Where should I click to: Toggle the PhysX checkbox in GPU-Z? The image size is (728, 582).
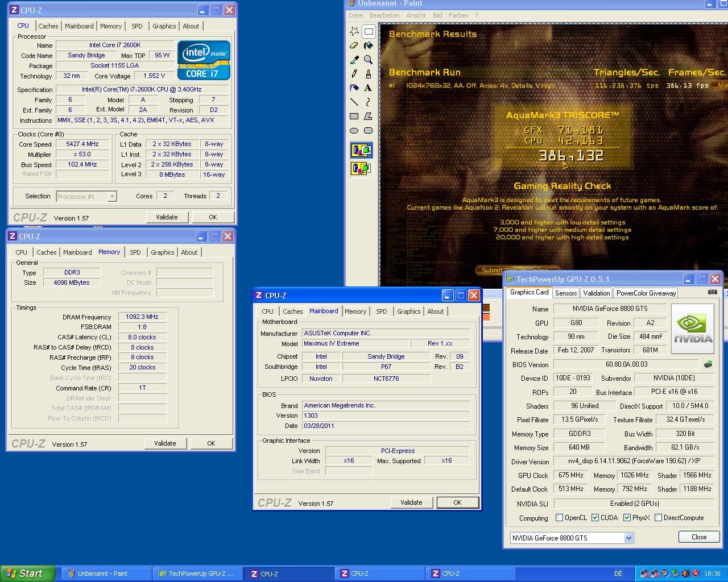tap(627, 518)
